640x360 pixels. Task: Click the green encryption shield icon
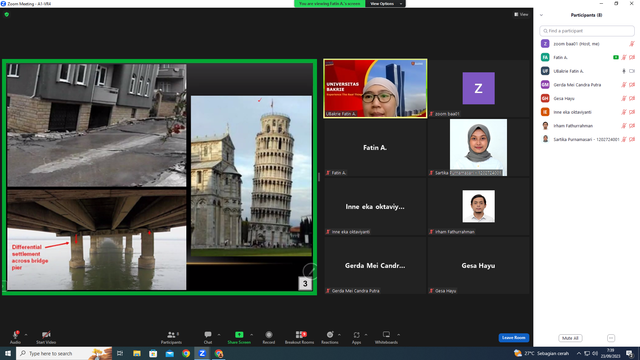tap(7, 14)
